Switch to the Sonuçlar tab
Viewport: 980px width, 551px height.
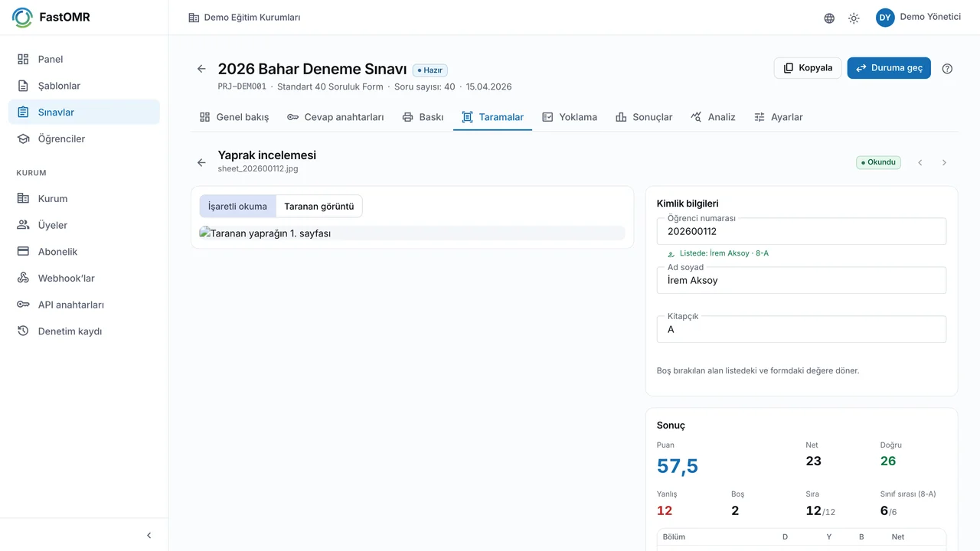[644, 117]
